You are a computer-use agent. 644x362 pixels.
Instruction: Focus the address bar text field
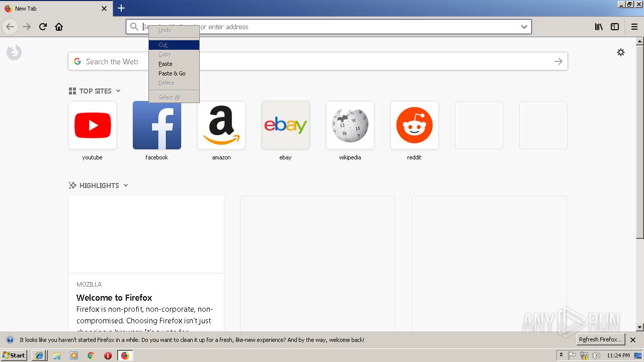coord(329,27)
